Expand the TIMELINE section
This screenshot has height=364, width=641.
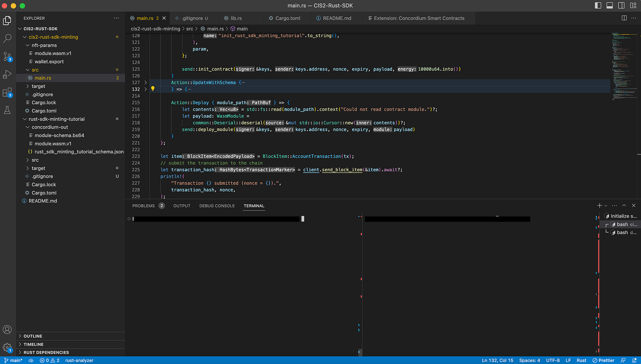(71, 344)
